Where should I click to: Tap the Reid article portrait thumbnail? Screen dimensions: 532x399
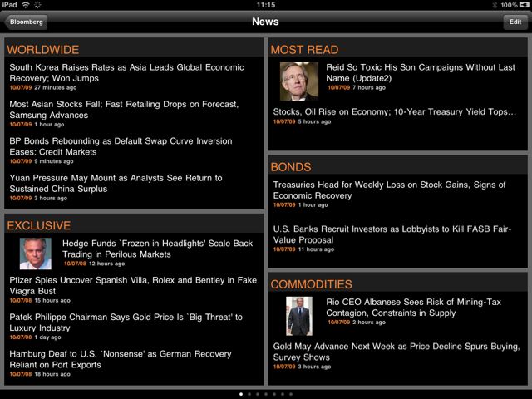(299, 81)
